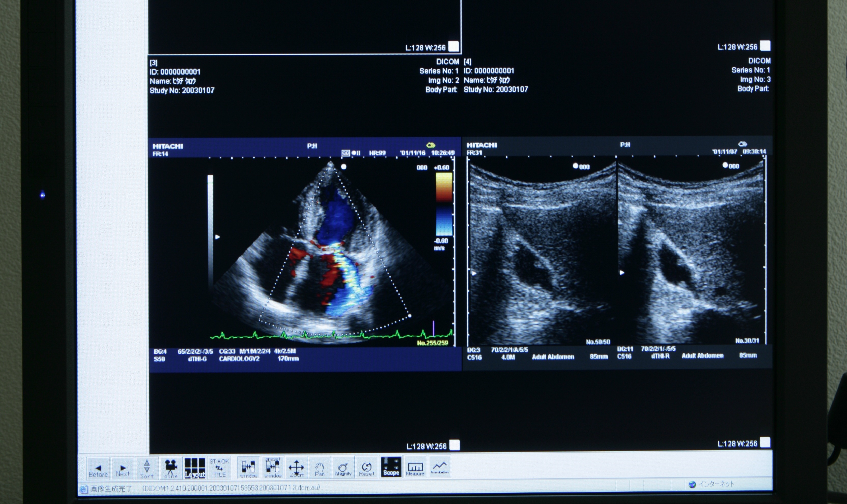The width and height of the screenshot is (847, 504).
Task: Tick the white box on cardiac image
Action: point(455,445)
